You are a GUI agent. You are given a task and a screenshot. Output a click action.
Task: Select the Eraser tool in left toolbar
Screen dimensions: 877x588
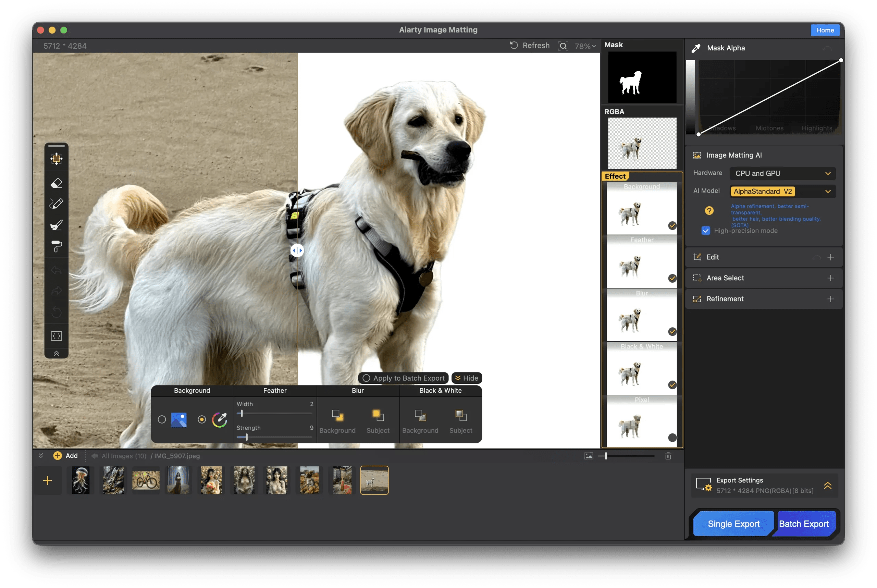tap(56, 183)
